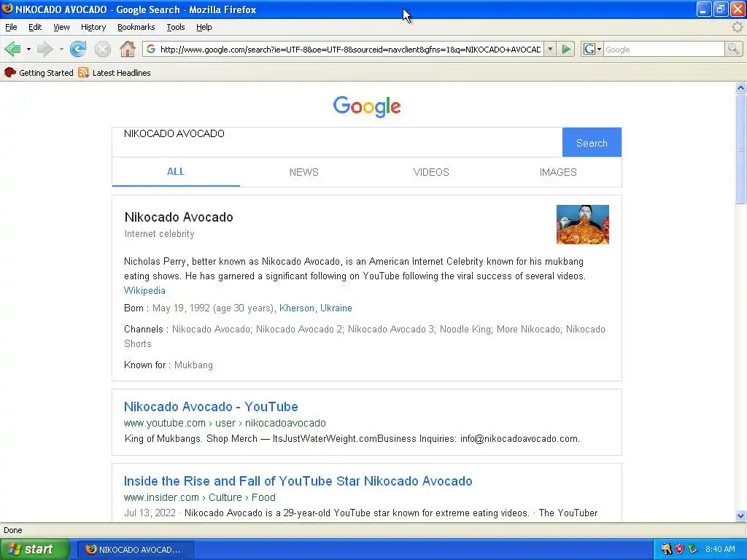Open Nikocado Avocado - YouTube result
This screenshot has width=747, height=560.
211,407
